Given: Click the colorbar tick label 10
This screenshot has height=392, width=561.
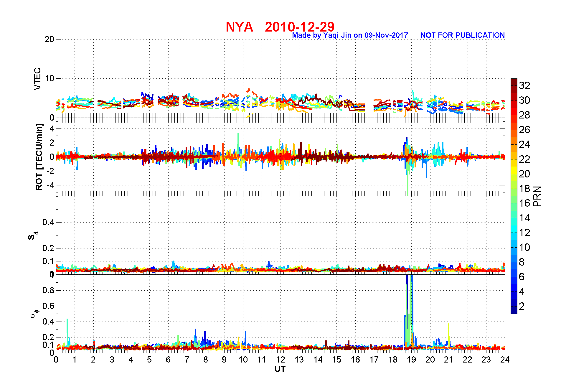Looking at the screenshot, I should coord(524,247).
